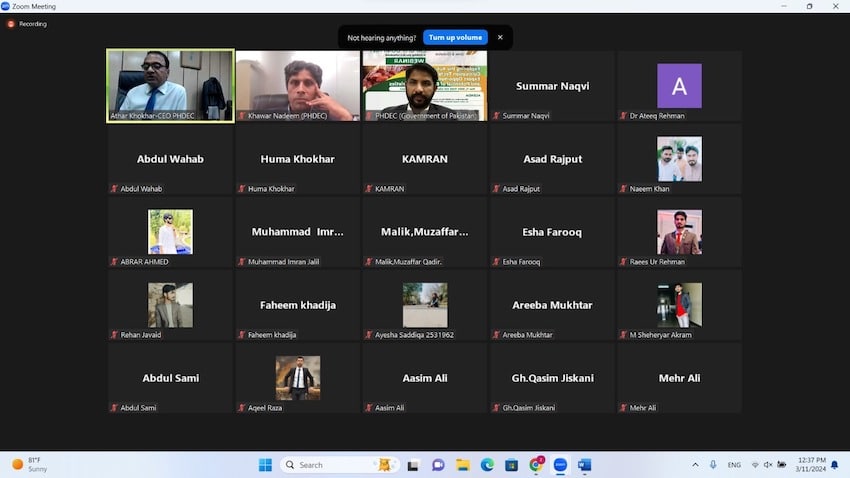
Task: Click the Recording indicator icon
Action: (11, 23)
